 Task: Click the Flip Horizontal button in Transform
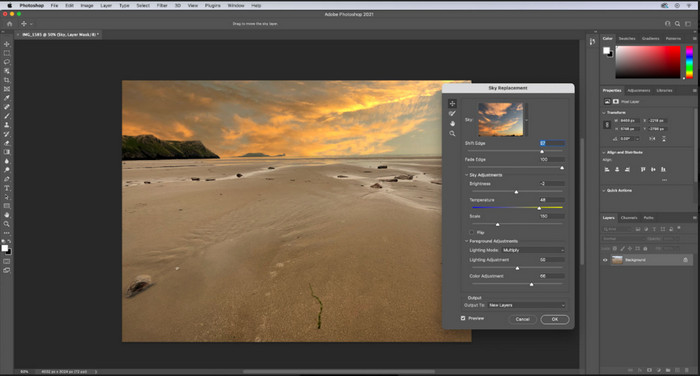(653, 139)
